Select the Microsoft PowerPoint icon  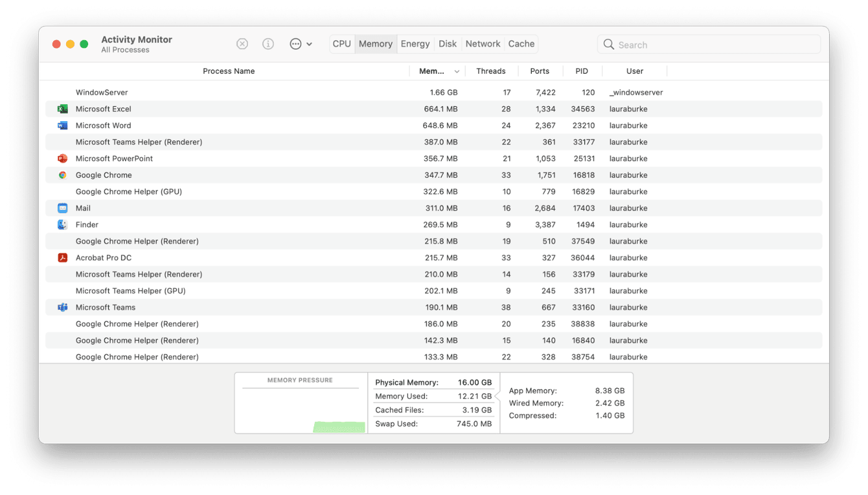click(62, 158)
